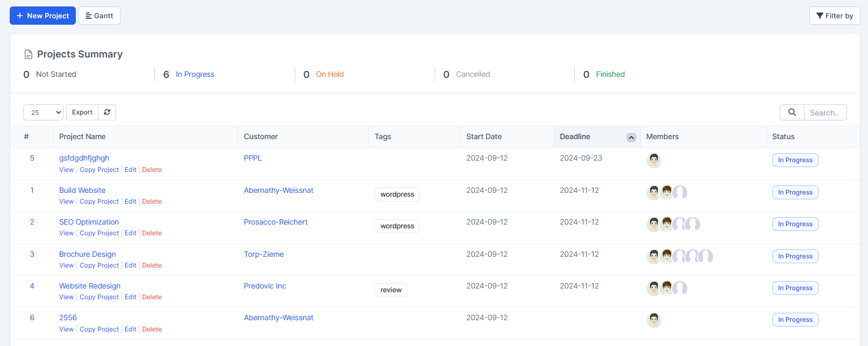Click second member avatar in SEO Optimization row
The height and width of the screenshot is (346, 868).
tap(667, 224)
